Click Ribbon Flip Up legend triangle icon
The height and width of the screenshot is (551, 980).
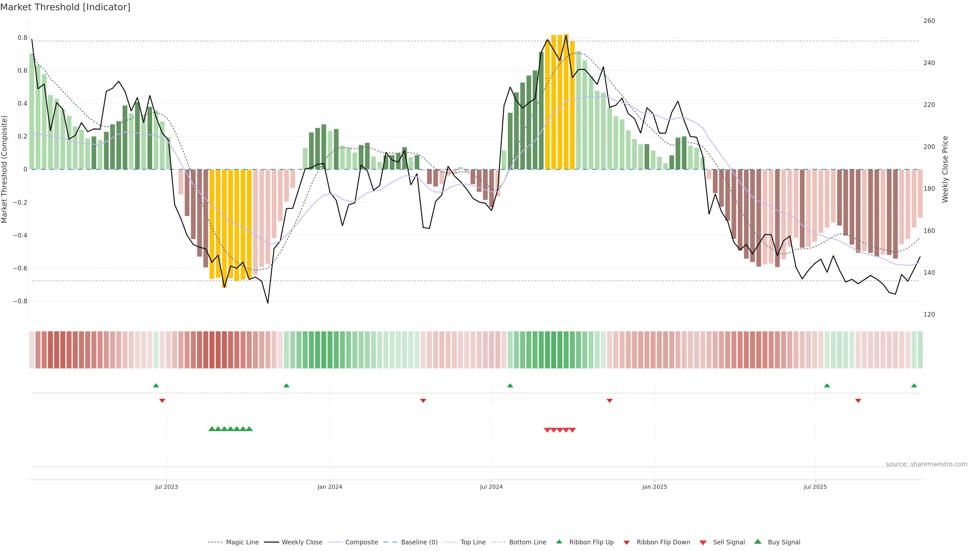point(559,542)
